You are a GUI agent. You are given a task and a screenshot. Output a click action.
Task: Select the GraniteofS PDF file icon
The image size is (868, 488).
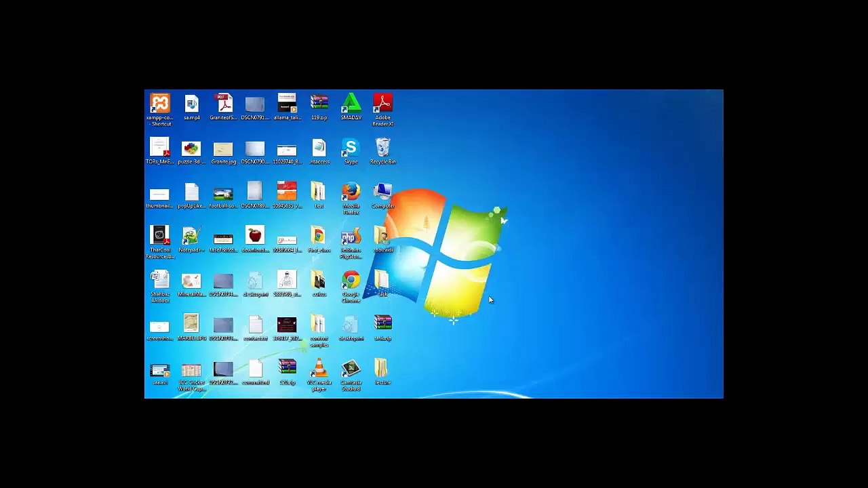pyautogui.click(x=223, y=104)
